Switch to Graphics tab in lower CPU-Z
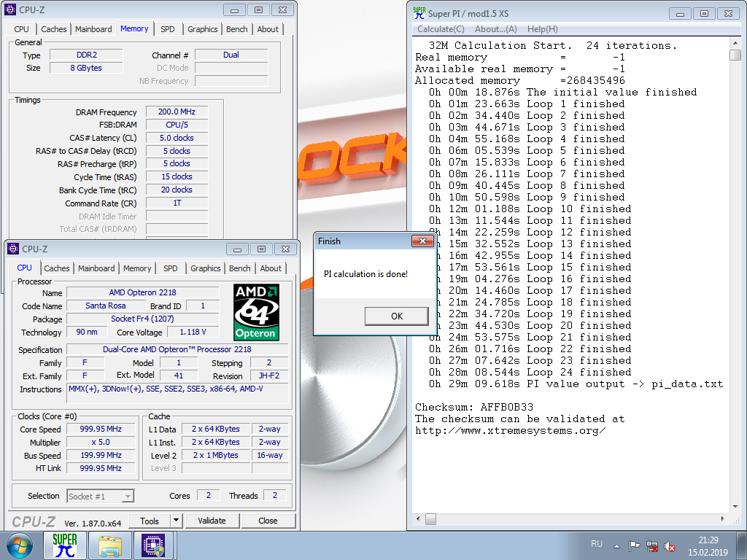The image size is (747, 560). coord(205,268)
